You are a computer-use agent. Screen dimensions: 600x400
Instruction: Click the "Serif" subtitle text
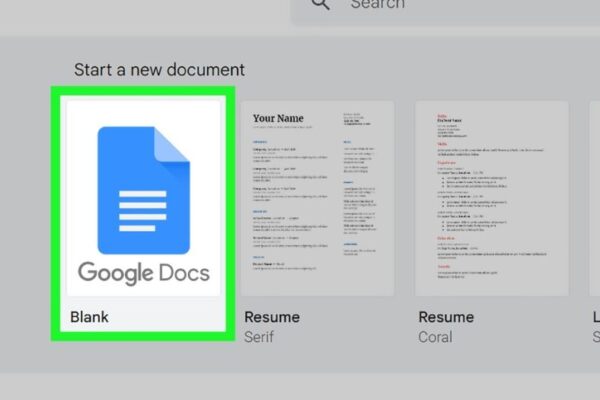pos(260,337)
